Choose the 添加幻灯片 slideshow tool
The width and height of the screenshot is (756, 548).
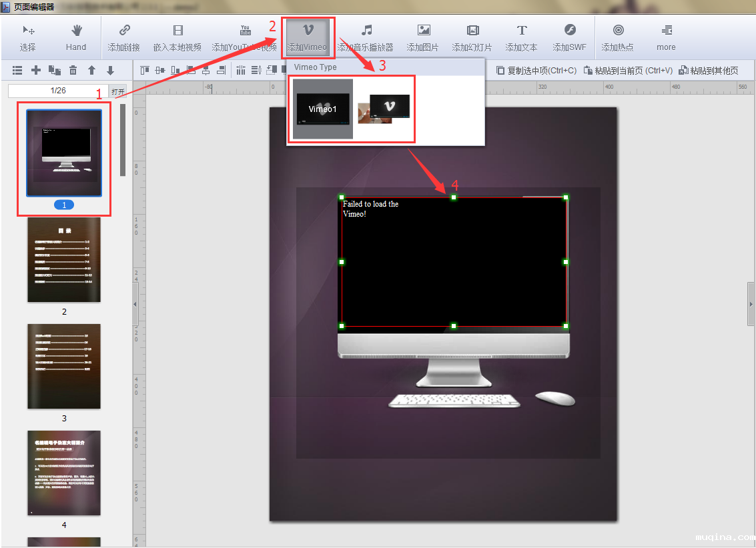pyautogui.click(x=472, y=37)
